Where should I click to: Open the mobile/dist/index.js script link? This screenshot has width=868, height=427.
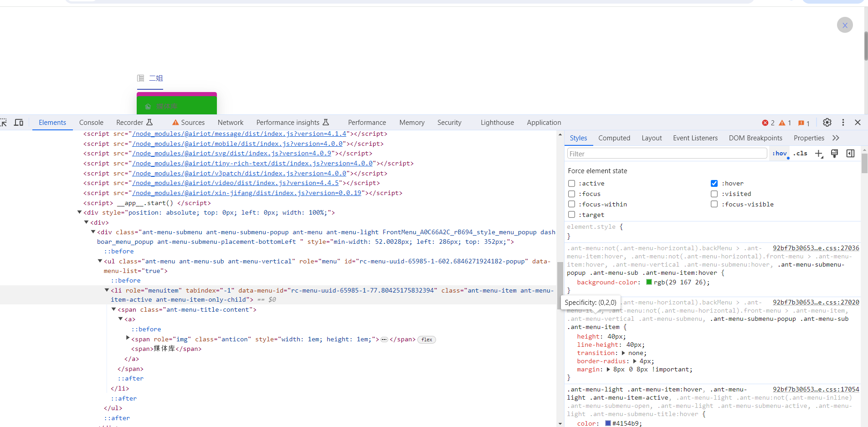point(237,144)
